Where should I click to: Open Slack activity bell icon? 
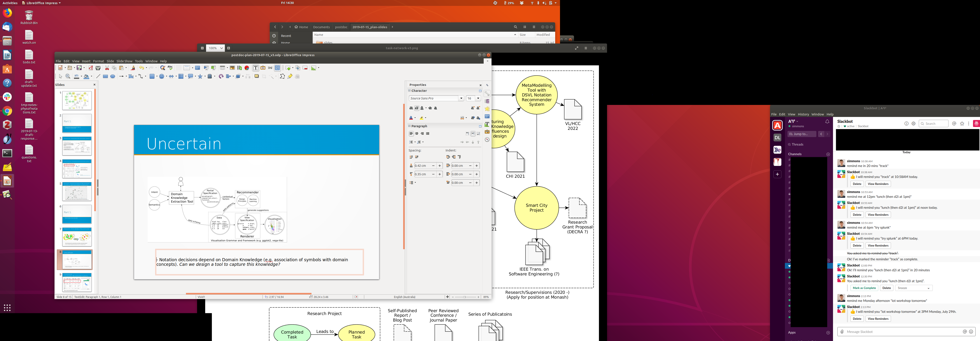[827, 122]
